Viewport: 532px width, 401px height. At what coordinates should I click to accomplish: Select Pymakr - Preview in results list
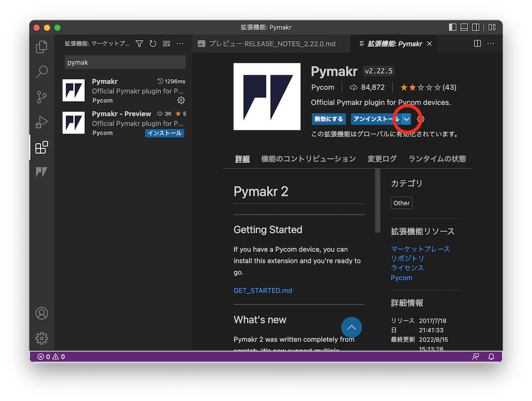(124, 123)
